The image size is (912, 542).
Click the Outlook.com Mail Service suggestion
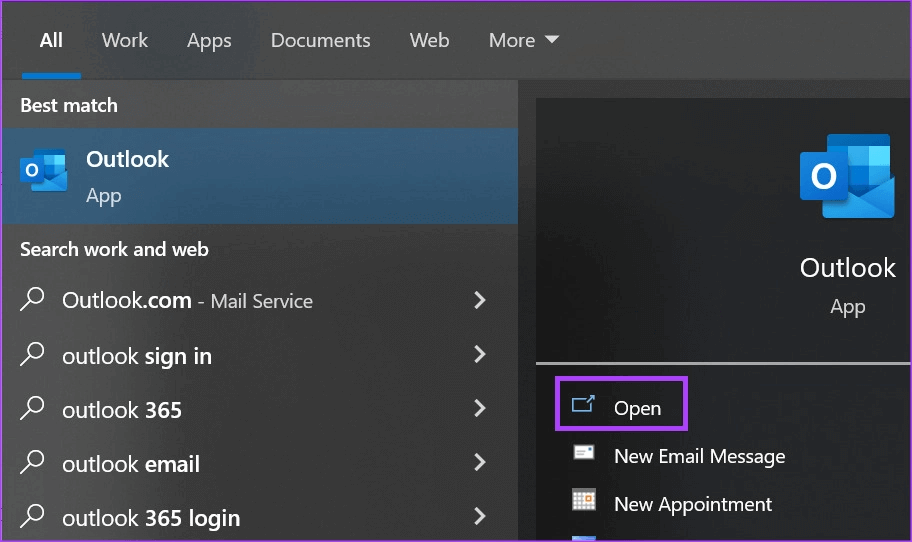coord(187,301)
